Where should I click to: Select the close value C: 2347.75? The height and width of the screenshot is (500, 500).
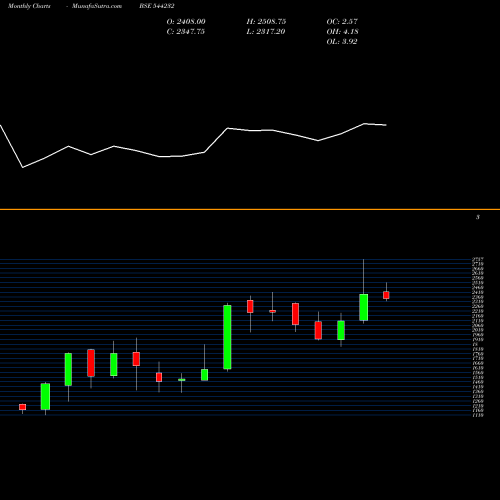(x=186, y=32)
